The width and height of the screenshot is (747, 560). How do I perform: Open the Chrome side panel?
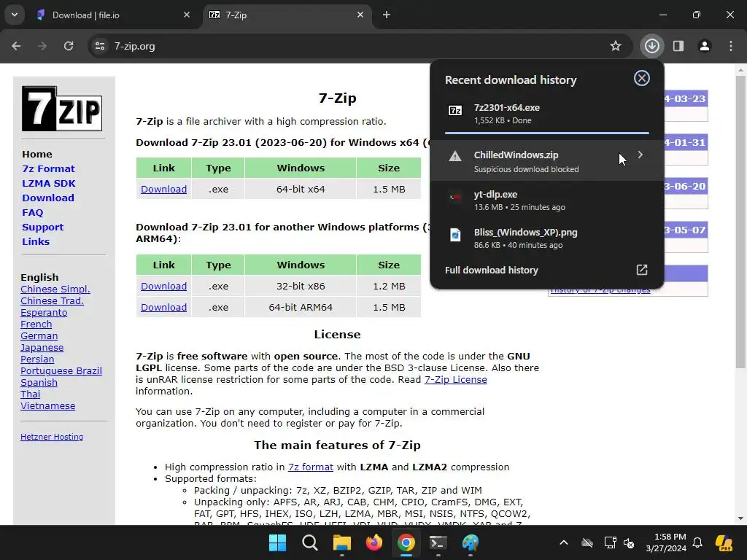678,46
